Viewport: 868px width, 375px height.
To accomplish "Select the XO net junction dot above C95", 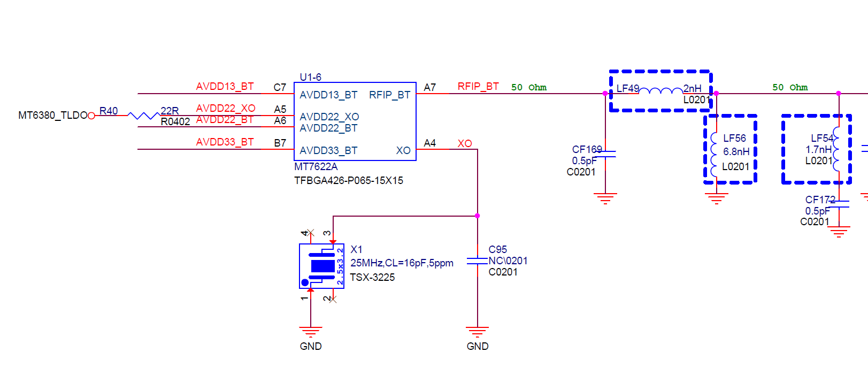I will coord(478,216).
